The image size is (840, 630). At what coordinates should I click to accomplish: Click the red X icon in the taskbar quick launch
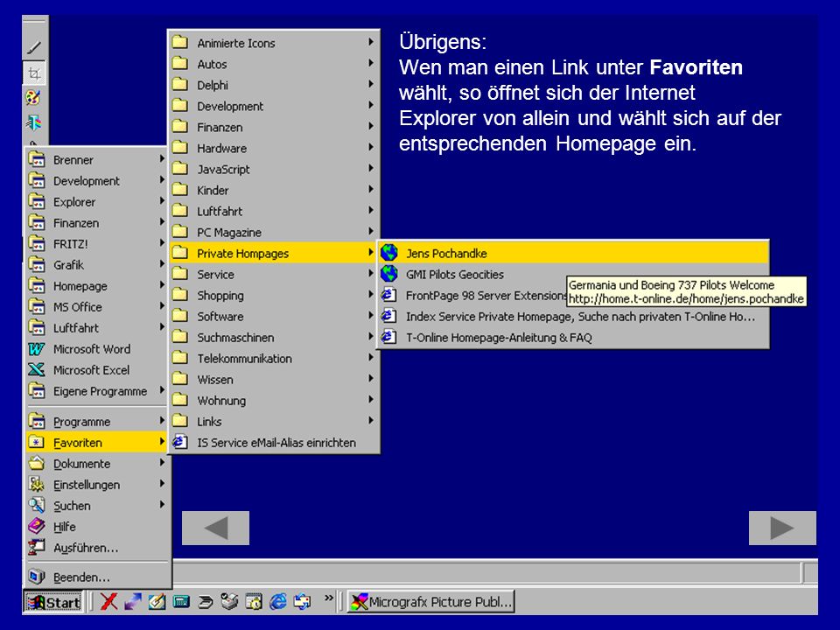click(108, 602)
